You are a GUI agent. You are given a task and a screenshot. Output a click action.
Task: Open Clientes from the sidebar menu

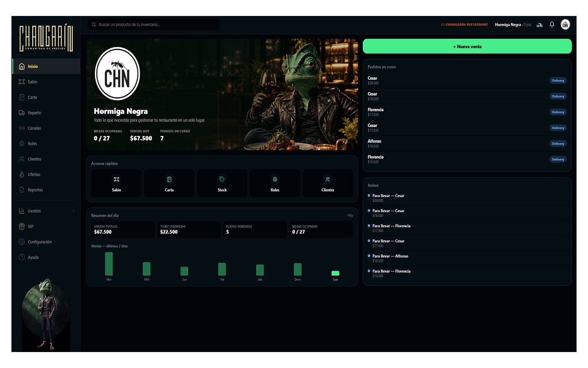click(x=46, y=159)
